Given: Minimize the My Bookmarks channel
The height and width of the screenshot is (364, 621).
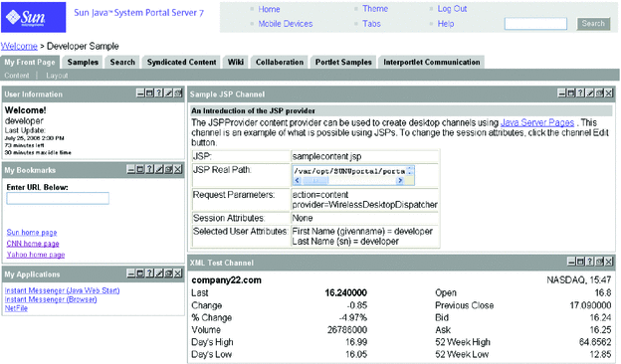Looking at the screenshot, I should (x=130, y=169).
